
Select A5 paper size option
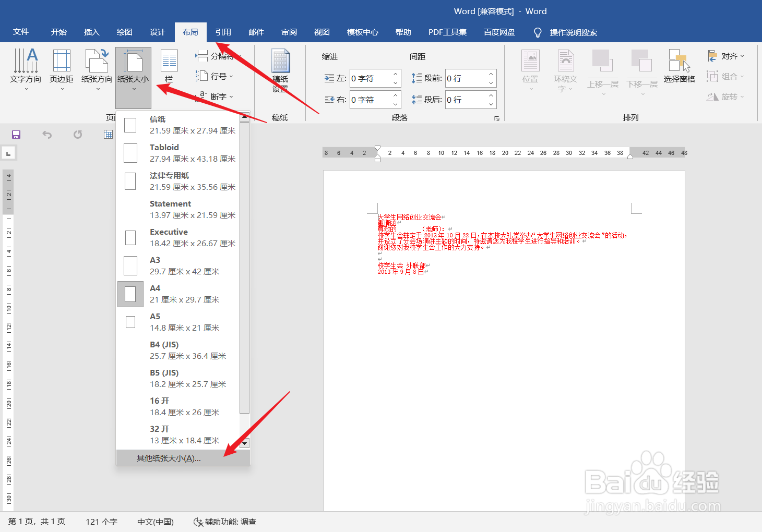pyautogui.click(x=178, y=322)
